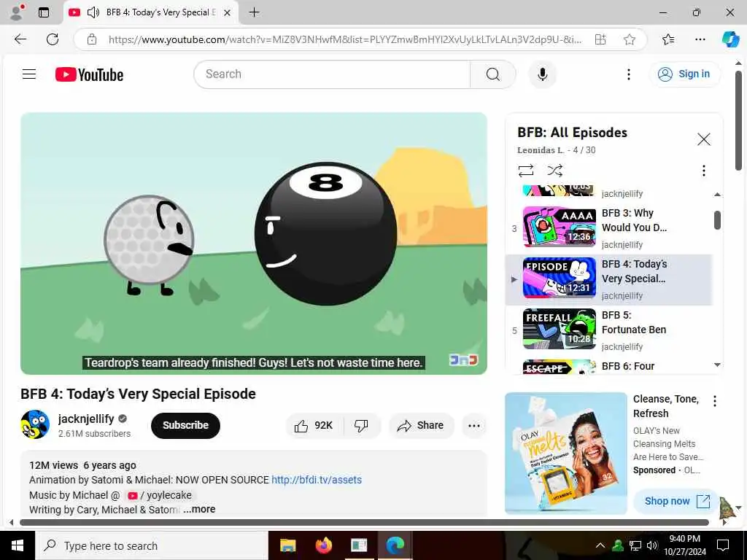Screen dimensions: 747x560
Task: Open BFB 5: Fortunate Ben thumbnail
Action: 560,329
